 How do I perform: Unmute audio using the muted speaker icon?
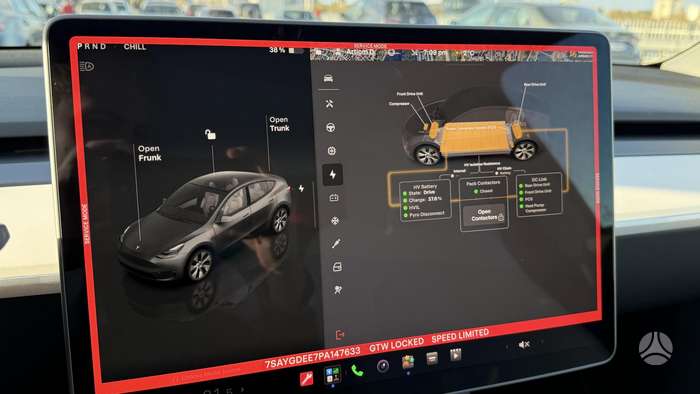524,344
